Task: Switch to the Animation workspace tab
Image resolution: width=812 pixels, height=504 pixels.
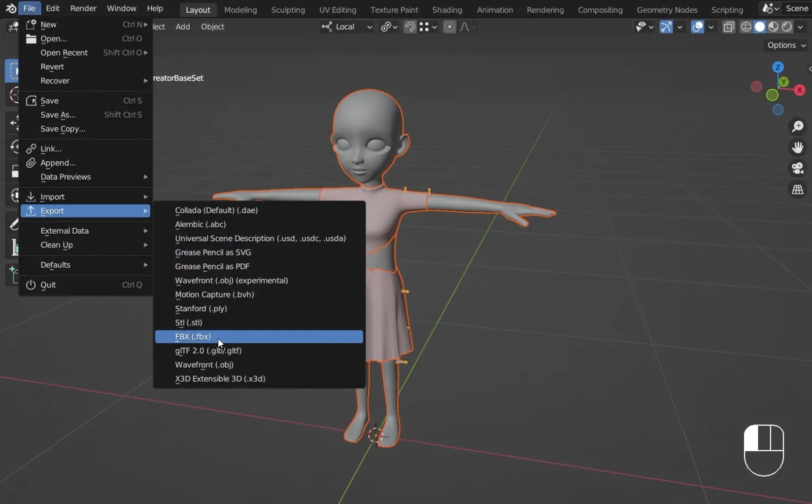Action: coord(494,10)
